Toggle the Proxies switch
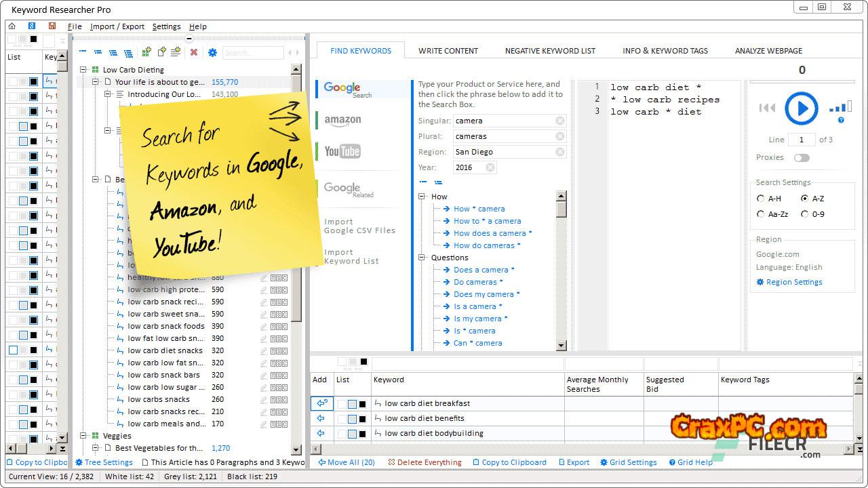Screen dimensions: 868x488 (x=802, y=158)
